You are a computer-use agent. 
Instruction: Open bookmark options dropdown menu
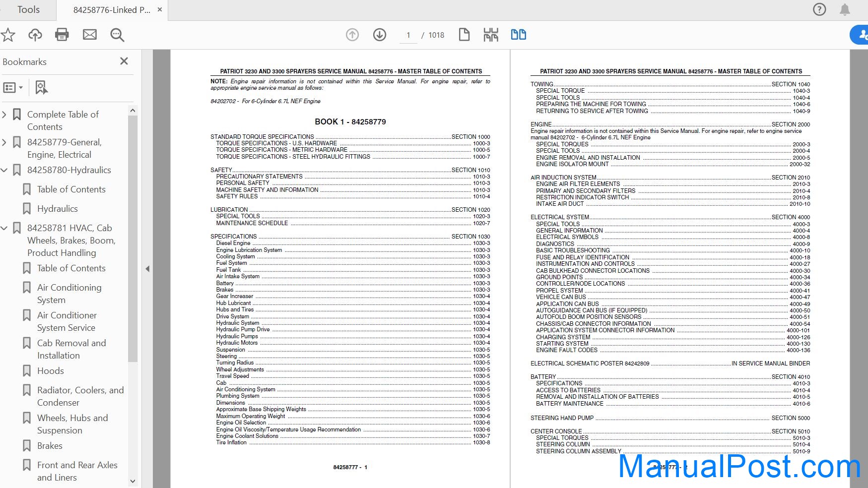pos(13,88)
